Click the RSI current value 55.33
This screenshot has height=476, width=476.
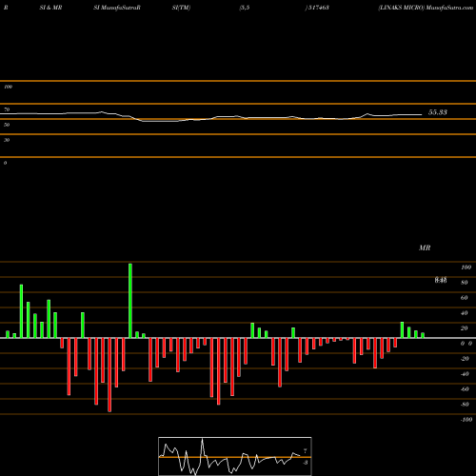(438, 112)
